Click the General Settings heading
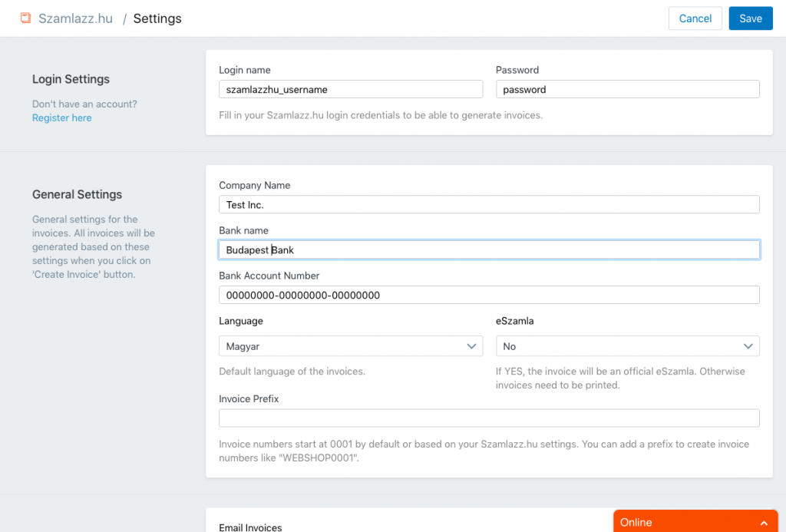The width and height of the screenshot is (786, 532). [77, 194]
